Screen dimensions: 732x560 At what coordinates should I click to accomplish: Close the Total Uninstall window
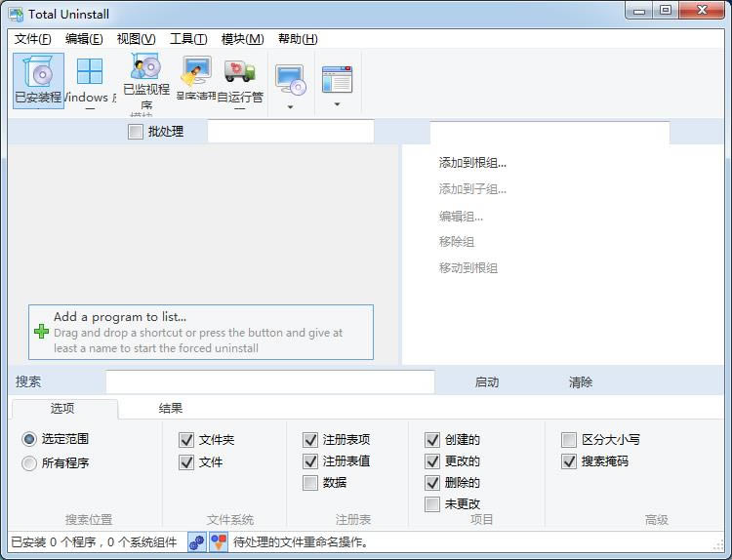click(x=702, y=11)
